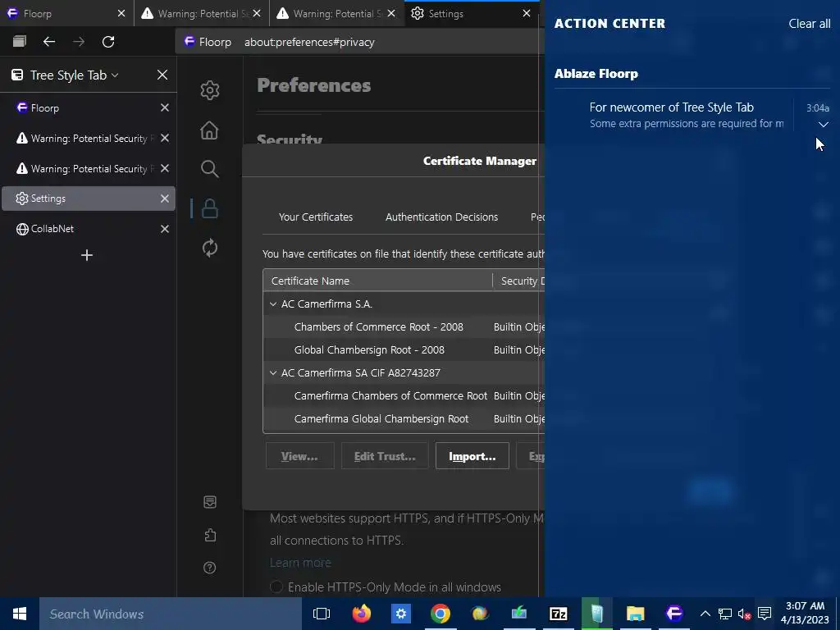Open Task View on the taskbar

coord(322,614)
